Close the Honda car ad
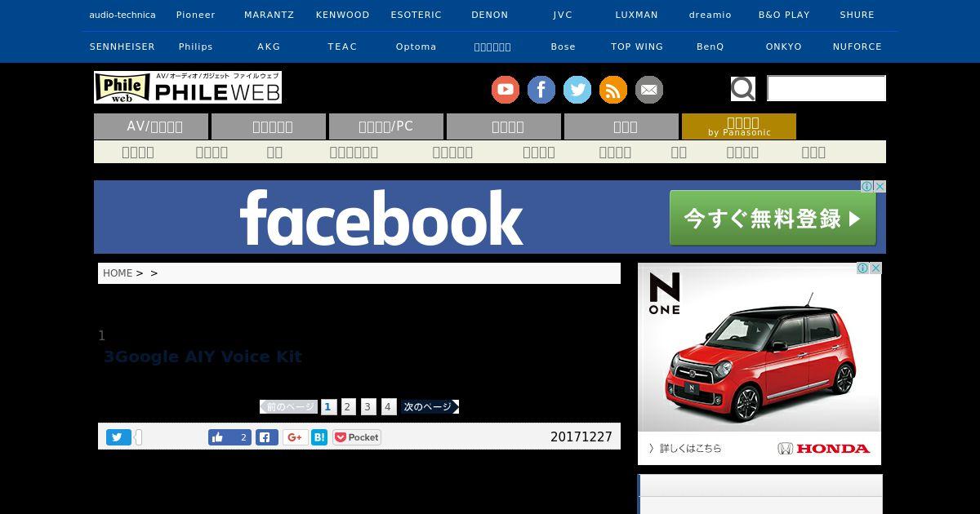 (875, 268)
